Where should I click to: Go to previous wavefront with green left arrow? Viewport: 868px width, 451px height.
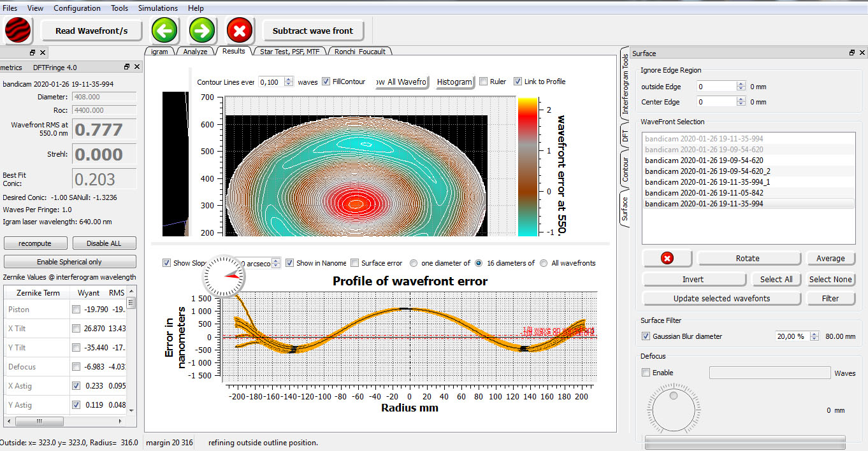coord(164,31)
